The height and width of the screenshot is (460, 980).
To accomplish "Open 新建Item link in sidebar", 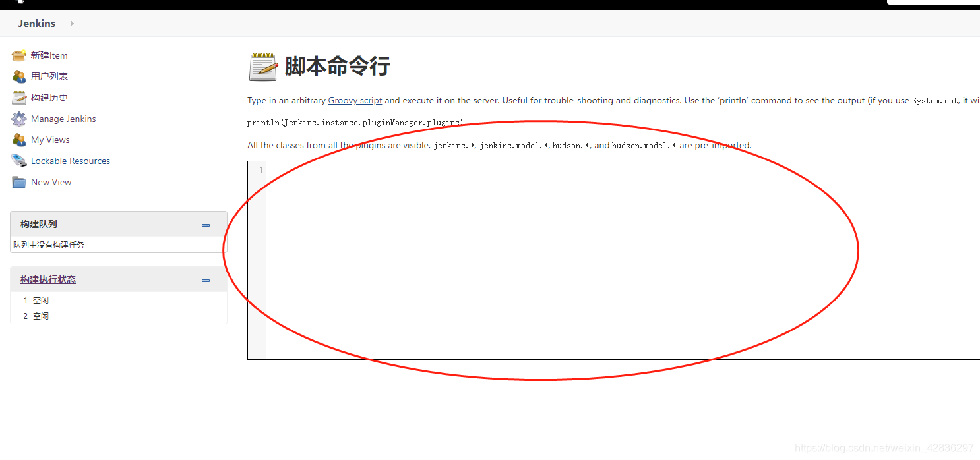I will 49,55.
